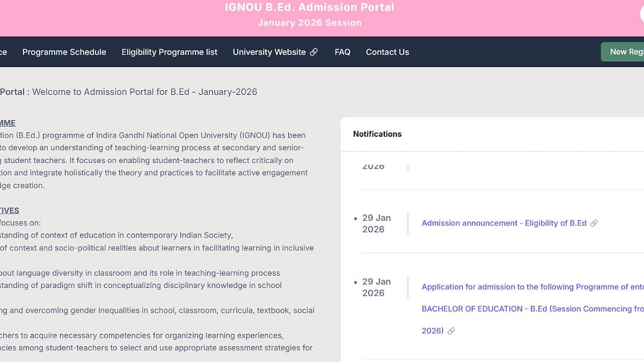Click the bullet beside the 29 Jan 2026 announcement

356,218
